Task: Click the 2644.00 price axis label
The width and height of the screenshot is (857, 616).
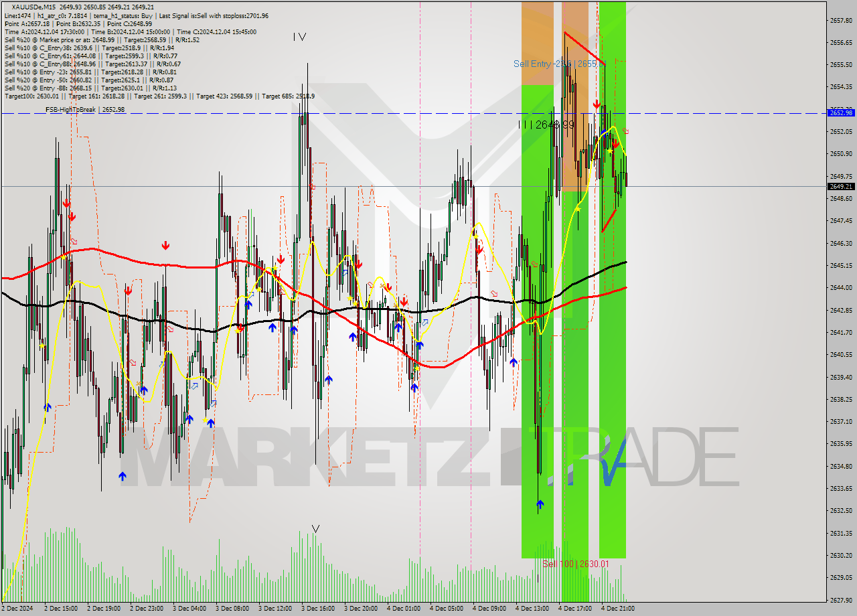Action: click(840, 287)
